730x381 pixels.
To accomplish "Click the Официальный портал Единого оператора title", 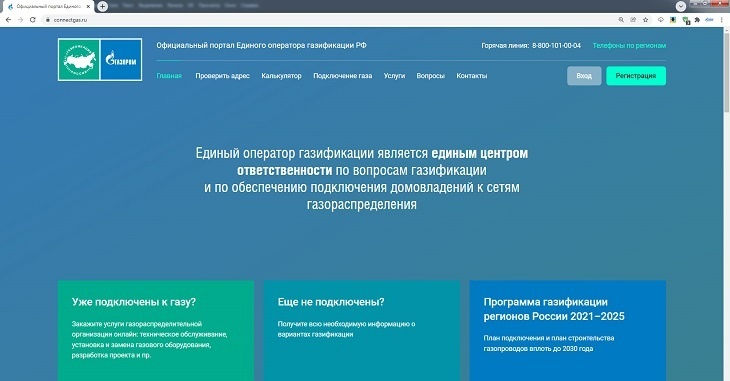I will tap(261, 46).
